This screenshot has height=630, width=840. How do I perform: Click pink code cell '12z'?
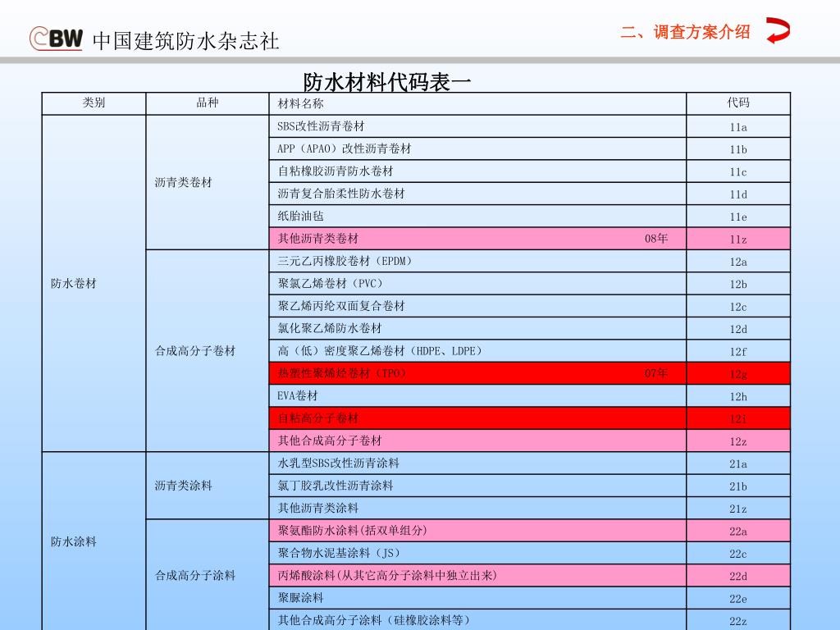coord(738,441)
